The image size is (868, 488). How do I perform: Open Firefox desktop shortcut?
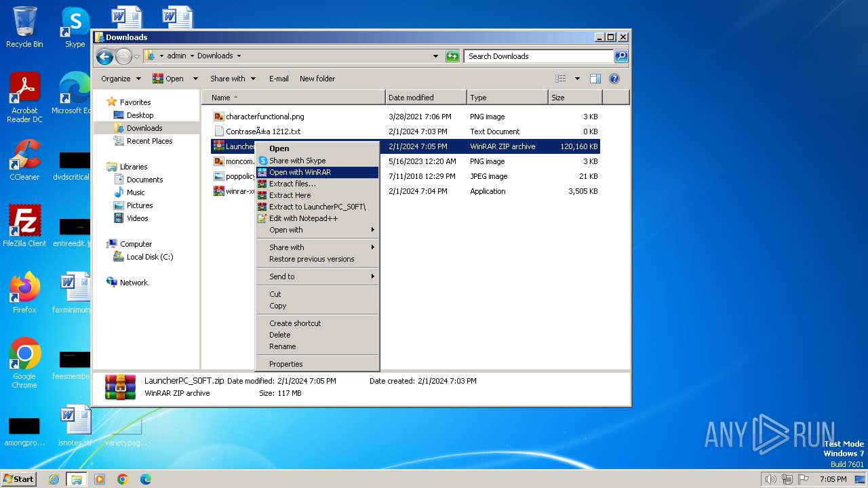[24, 292]
